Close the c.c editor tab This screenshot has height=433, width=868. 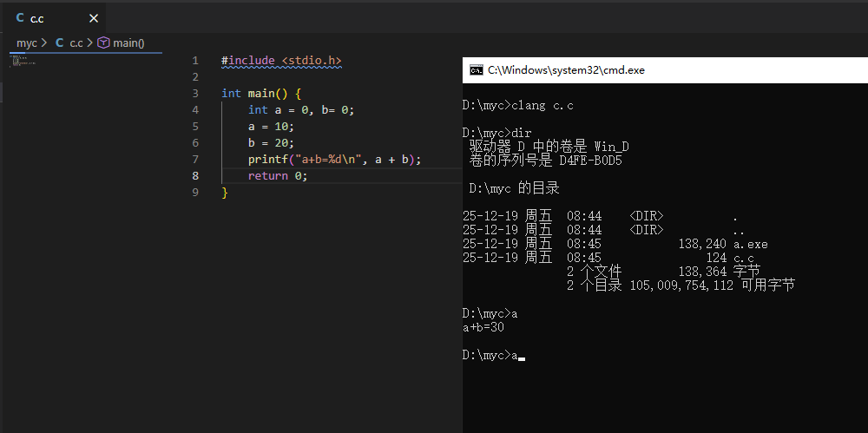(x=94, y=18)
